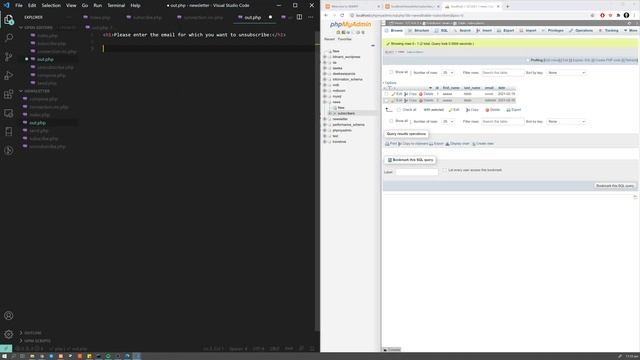Click the Console bar at the page bottom

(392, 350)
